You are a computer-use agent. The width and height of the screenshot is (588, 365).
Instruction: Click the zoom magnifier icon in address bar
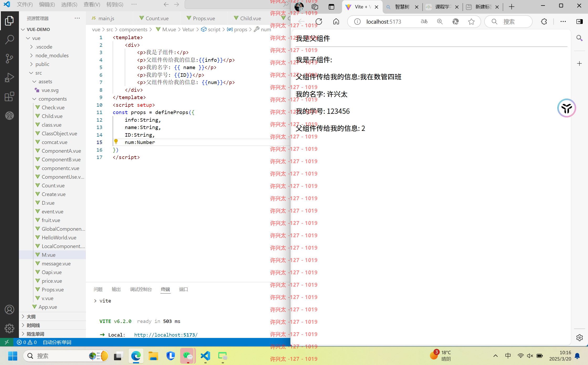(x=440, y=22)
